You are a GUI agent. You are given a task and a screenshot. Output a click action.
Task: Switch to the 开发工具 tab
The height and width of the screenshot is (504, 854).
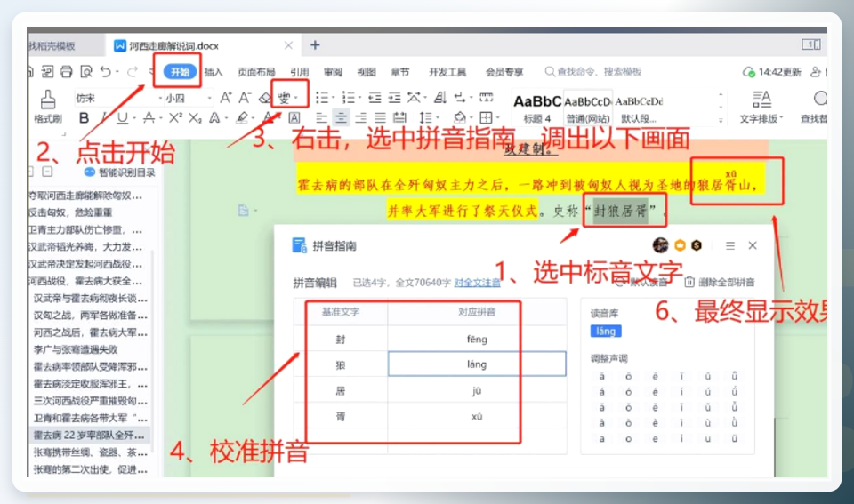coord(447,72)
